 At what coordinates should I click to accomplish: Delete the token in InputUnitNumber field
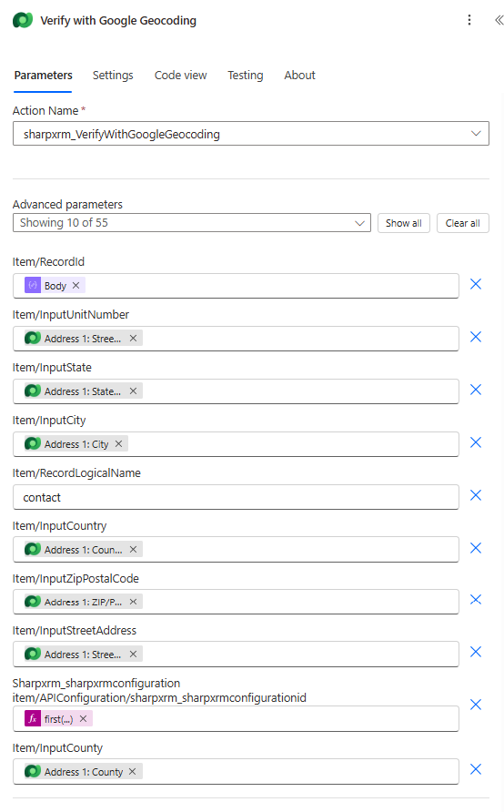point(133,338)
